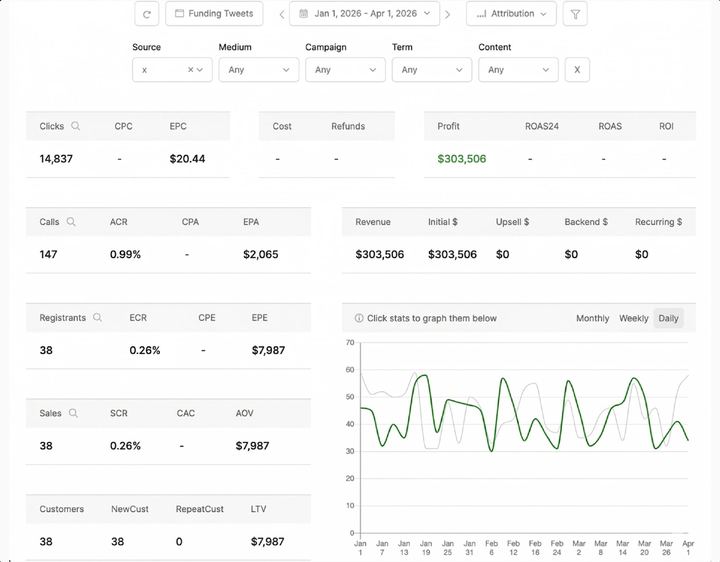Graph the ECR stat header
This screenshot has width=720, height=562.
point(138,318)
